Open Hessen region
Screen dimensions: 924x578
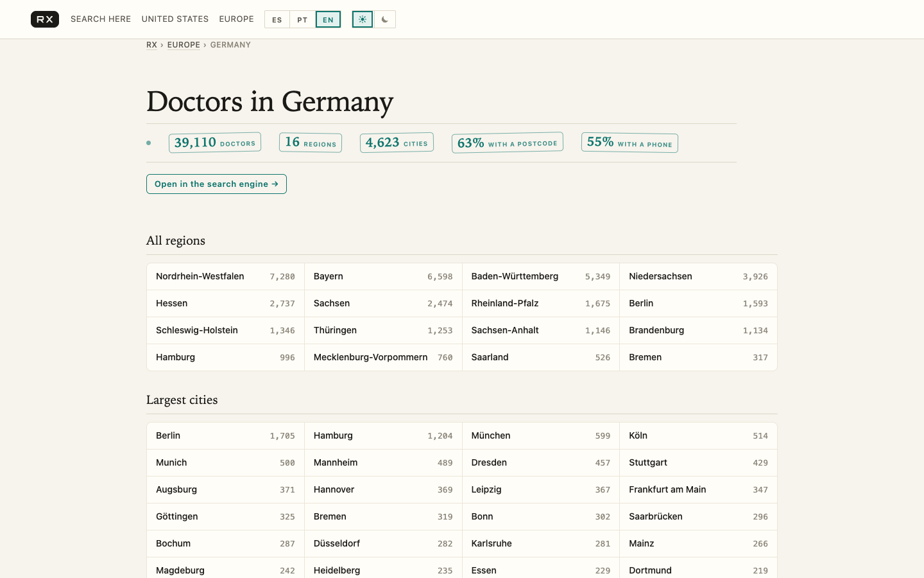pos(225,304)
